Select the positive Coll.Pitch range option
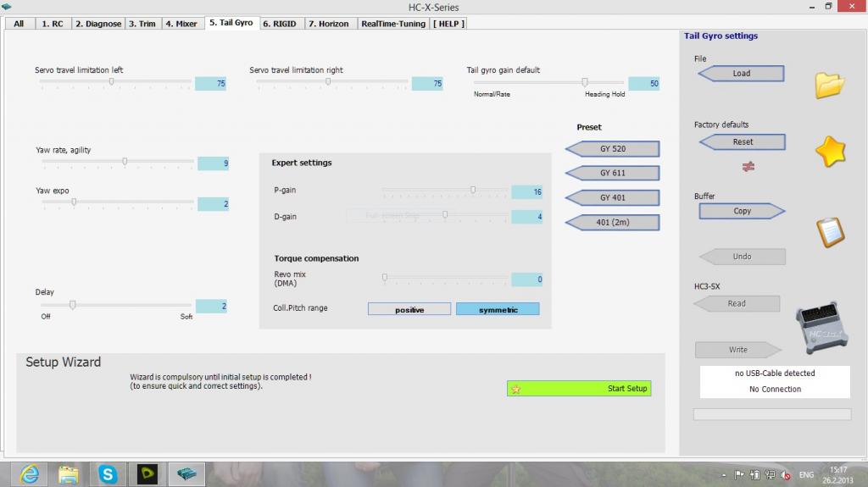 pyautogui.click(x=409, y=309)
